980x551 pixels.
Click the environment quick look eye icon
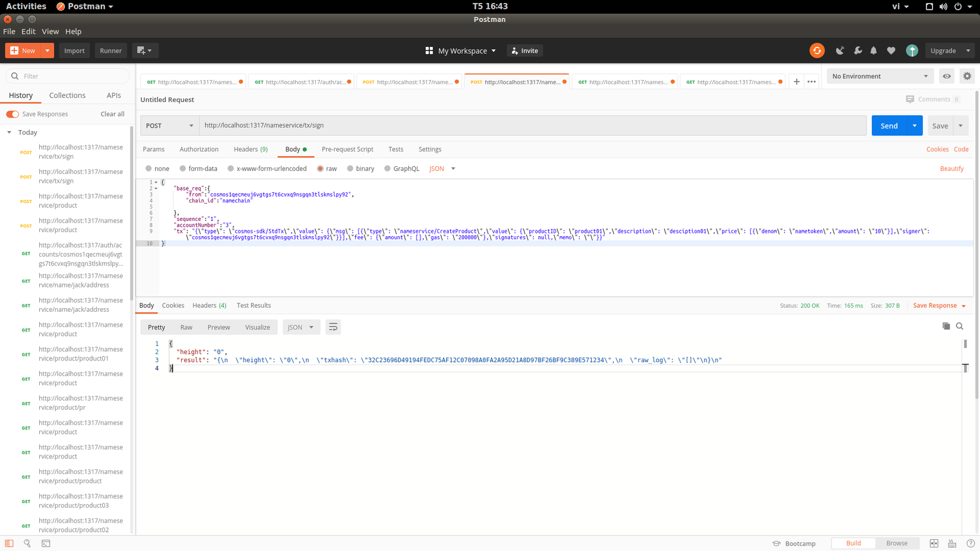pos(947,76)
